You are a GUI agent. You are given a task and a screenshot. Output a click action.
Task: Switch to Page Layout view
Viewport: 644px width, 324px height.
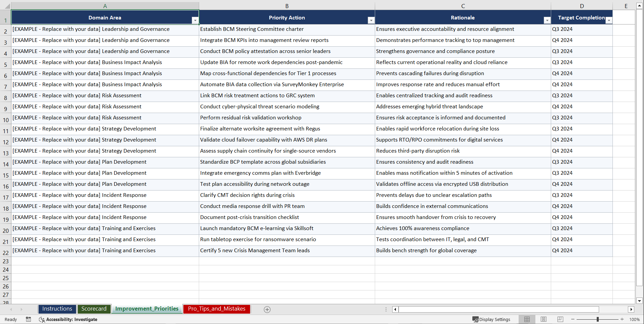[543, 319]
